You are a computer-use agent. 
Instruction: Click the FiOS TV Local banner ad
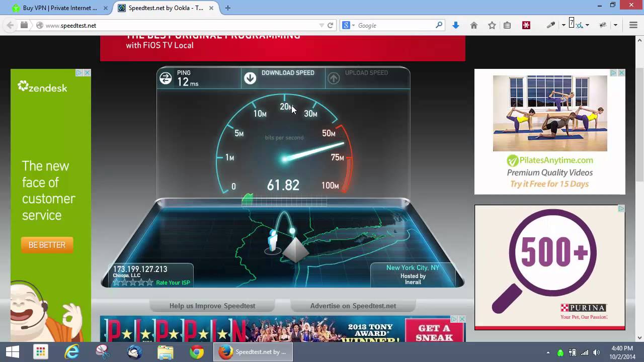tap(282, 48)
